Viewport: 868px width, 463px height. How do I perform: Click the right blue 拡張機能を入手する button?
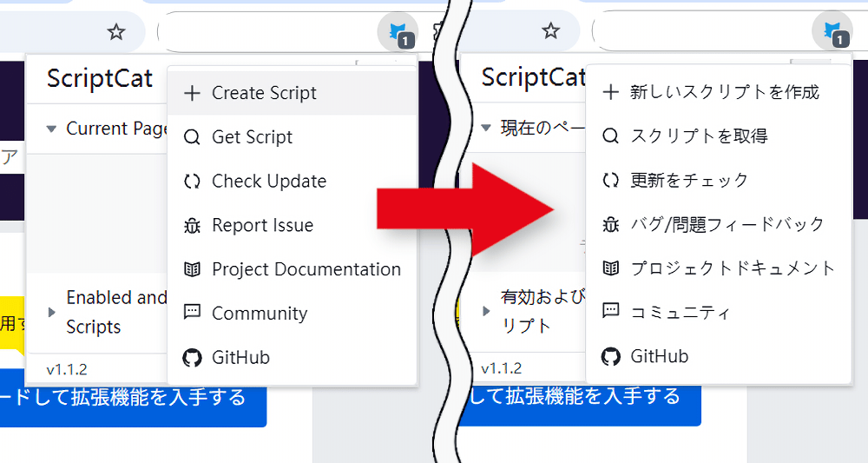coord(580,397)
